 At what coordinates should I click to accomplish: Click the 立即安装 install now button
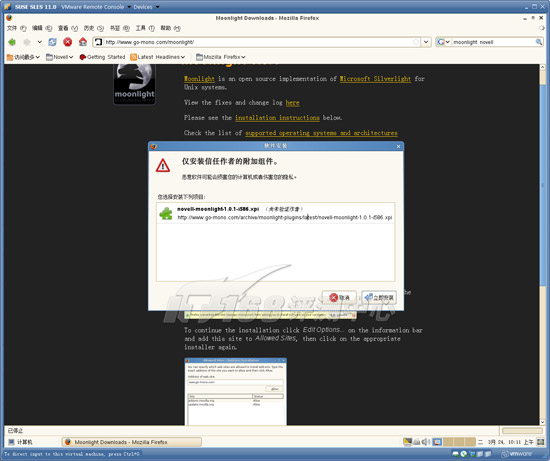coord(379,298)
